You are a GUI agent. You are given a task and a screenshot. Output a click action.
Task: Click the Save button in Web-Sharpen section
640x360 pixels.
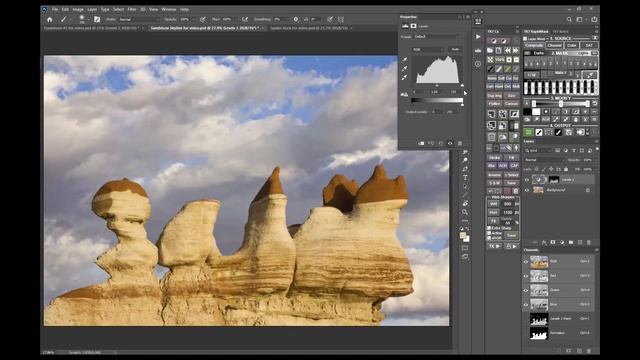511,236
